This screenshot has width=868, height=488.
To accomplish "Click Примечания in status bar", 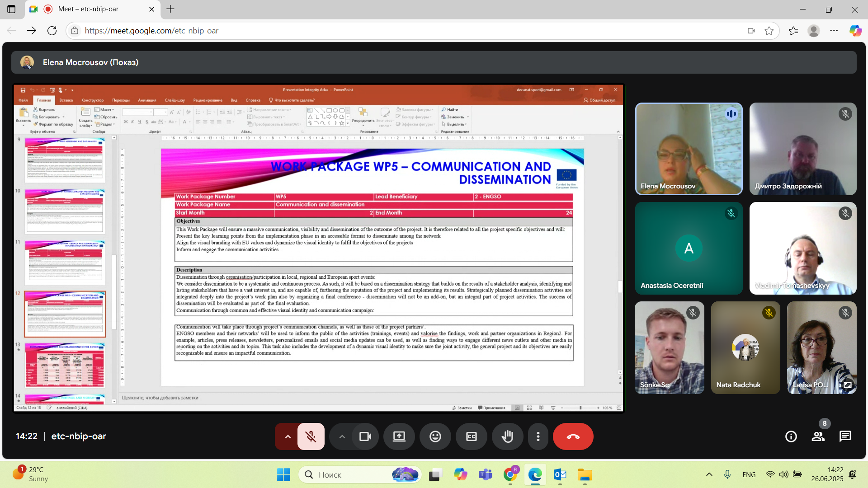I will point(491,408).
